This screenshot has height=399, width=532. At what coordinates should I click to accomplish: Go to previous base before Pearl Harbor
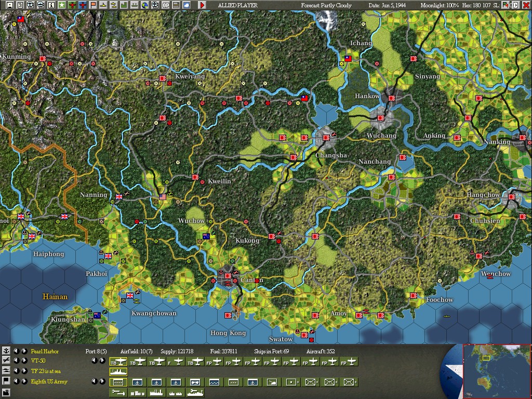pyautogui.click(x=16, y=351)
